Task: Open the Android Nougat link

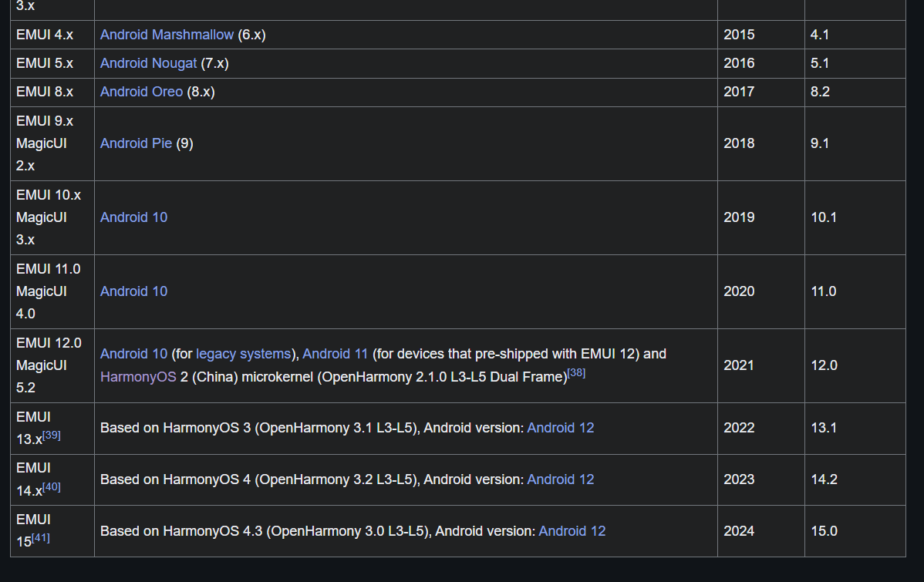Action: click(149, 63)
